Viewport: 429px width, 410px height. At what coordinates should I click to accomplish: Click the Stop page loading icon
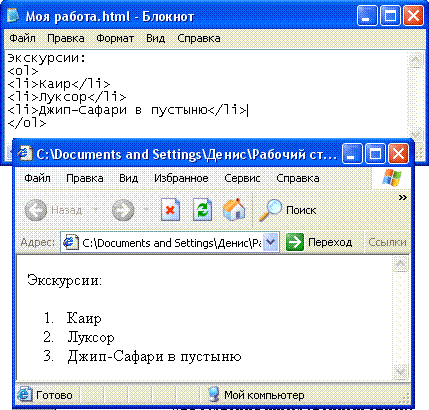170,210
